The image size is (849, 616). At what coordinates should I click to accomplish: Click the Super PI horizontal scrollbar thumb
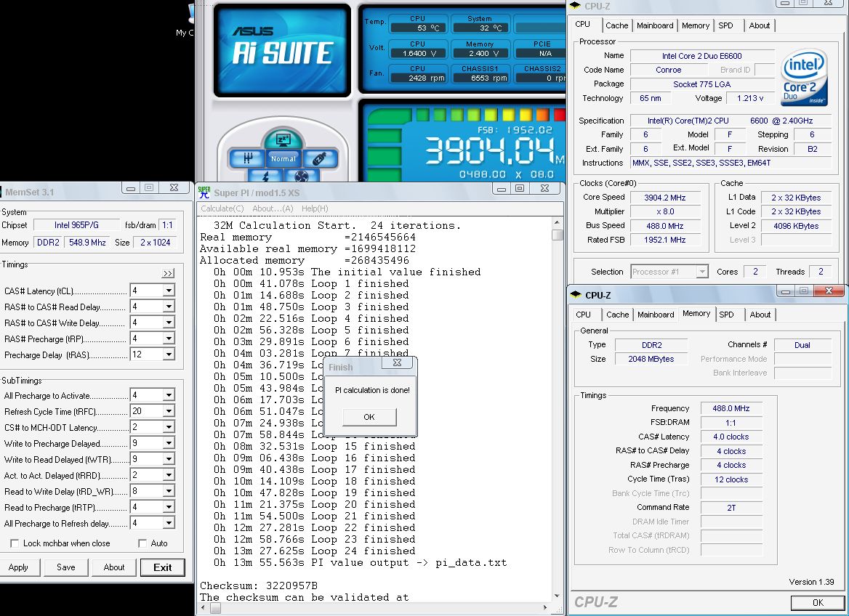(x=215, y=608)
